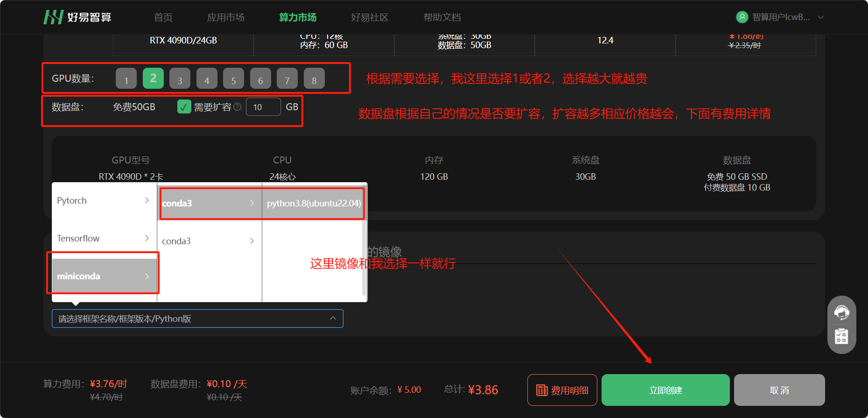Choose Pytorch in the framework list
Image resolution: width=868 pixels, height=418 pixels.
coord(105,200)
